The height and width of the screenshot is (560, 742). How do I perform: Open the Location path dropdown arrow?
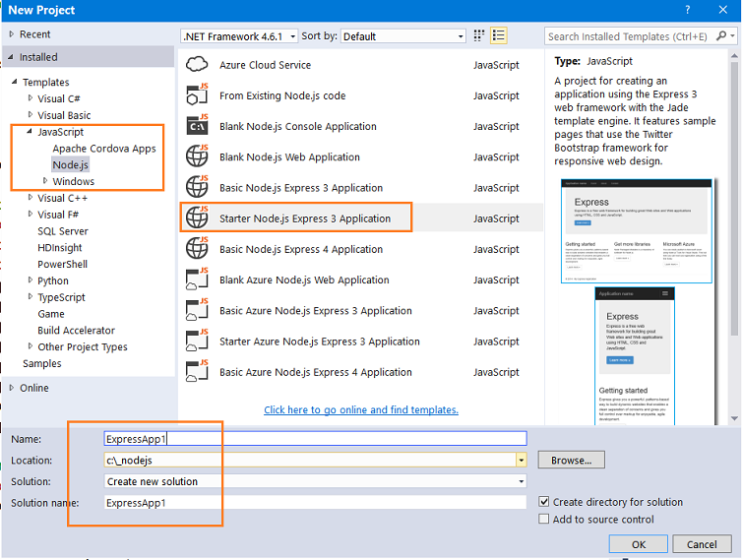[521, 460]
